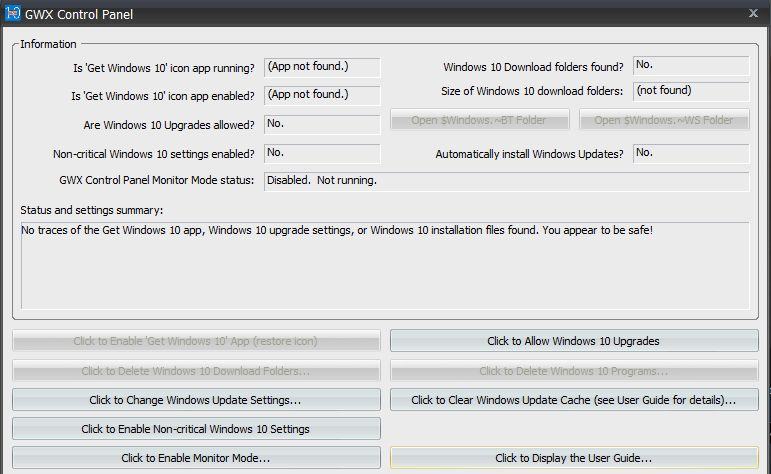Screen dimensions: 771x474
Task: Click to Clear Windows Update Cache button
Action: click(x=574, y=400)
